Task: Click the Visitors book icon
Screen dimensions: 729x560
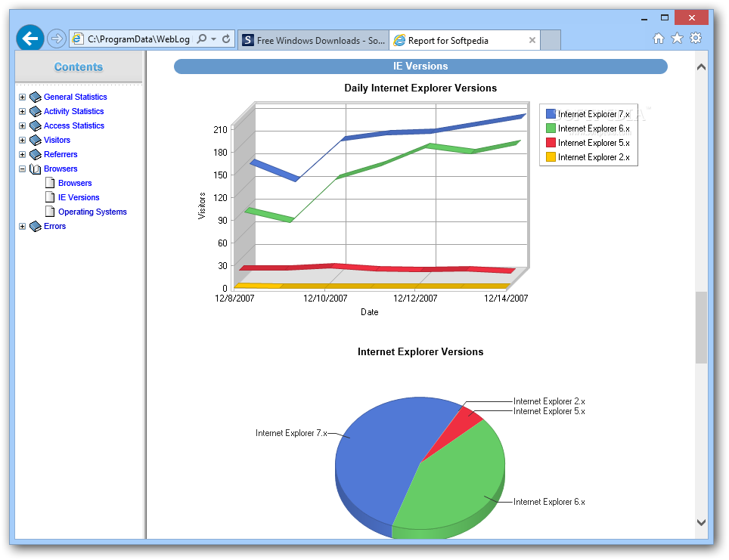Action: tap(36, 141)
